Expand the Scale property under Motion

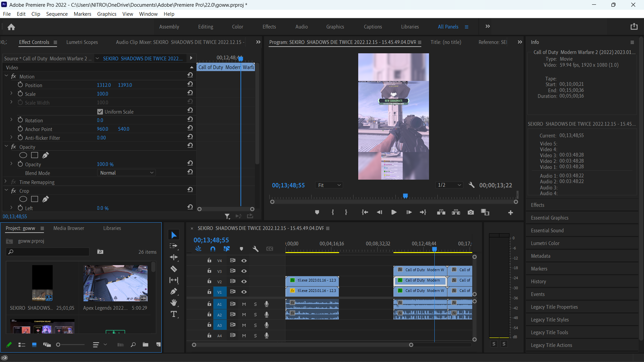tap(11, 94)
